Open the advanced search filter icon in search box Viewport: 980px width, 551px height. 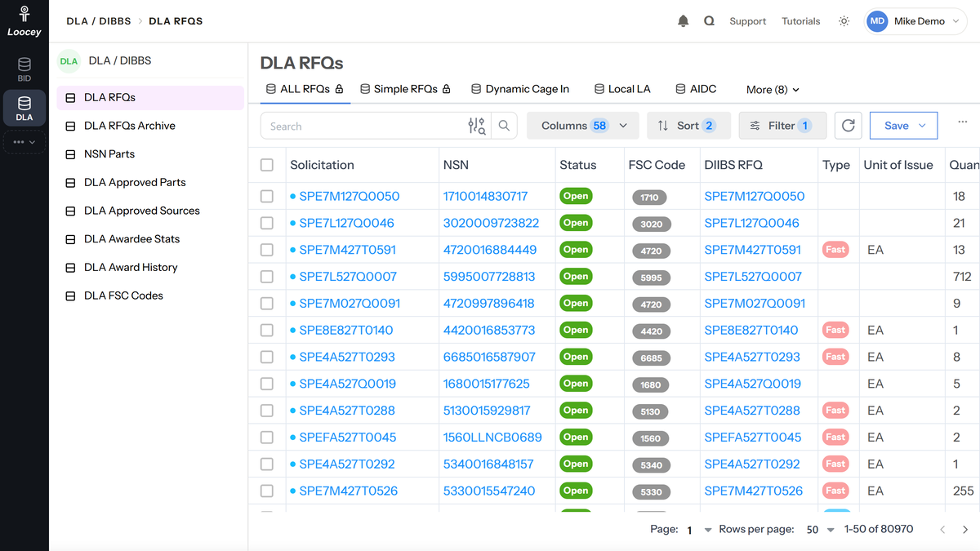477,126
